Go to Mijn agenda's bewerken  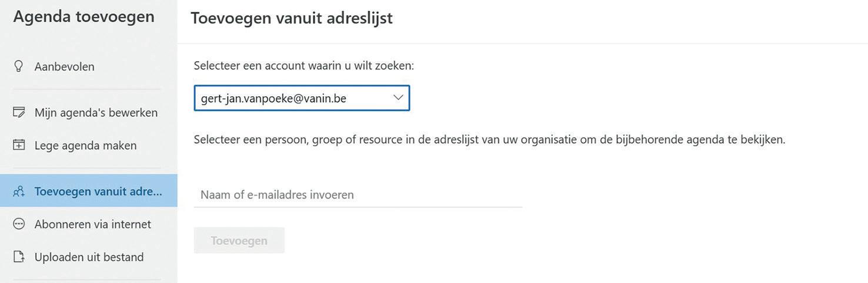tap(96, 113)
